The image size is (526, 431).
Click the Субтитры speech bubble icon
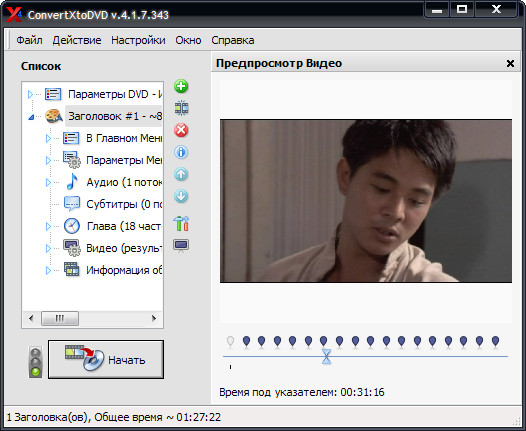point(72,204)
